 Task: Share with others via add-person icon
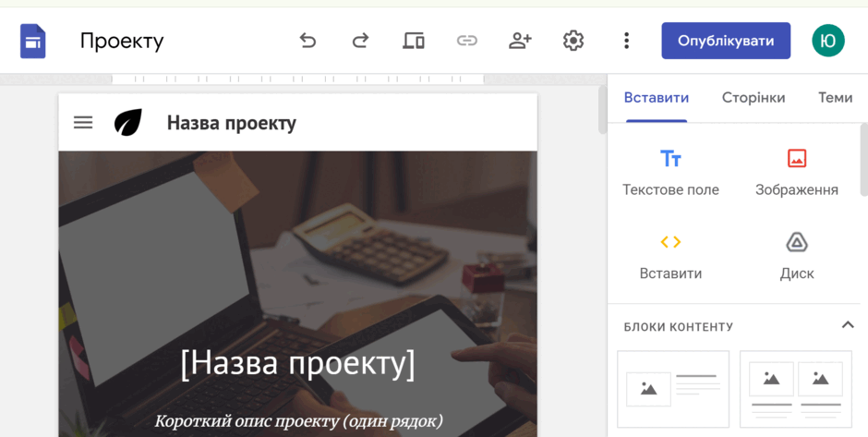tap(520, 41)
